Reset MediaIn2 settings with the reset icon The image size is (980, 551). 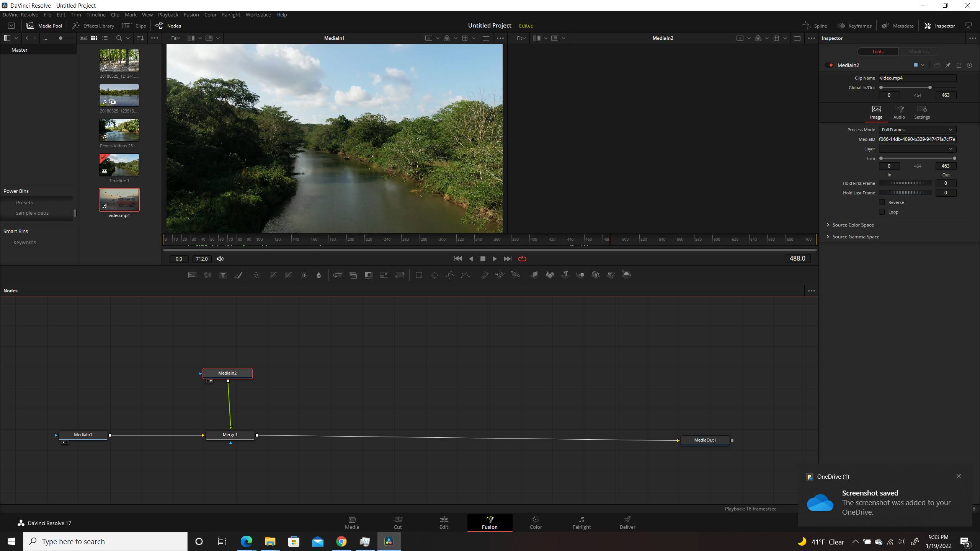point(969,65)
